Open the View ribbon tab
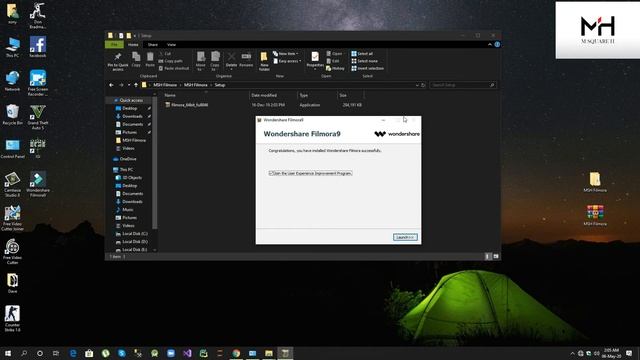 pyautogui.click(x=171, y=44)
